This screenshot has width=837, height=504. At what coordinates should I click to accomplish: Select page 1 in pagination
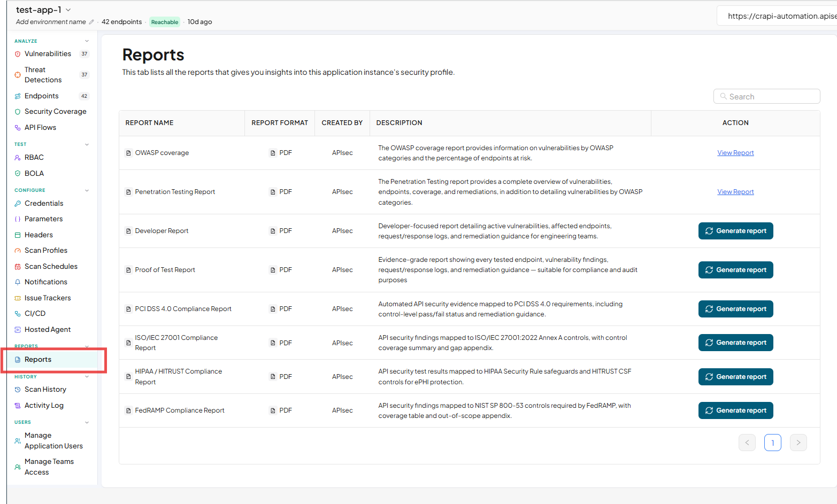pyautogui.click(x=773, y=443)
